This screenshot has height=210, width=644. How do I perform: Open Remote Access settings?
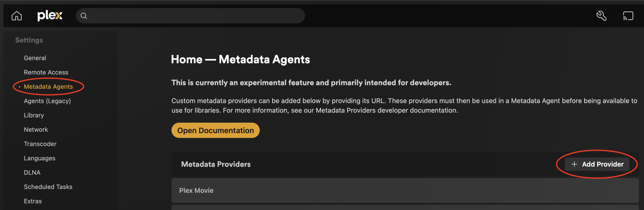46,72
